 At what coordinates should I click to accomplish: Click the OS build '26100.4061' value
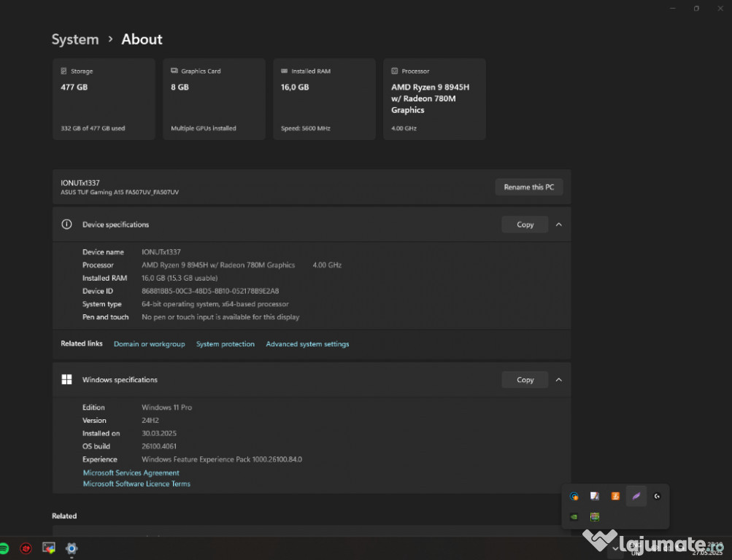[x=159, y=446]
